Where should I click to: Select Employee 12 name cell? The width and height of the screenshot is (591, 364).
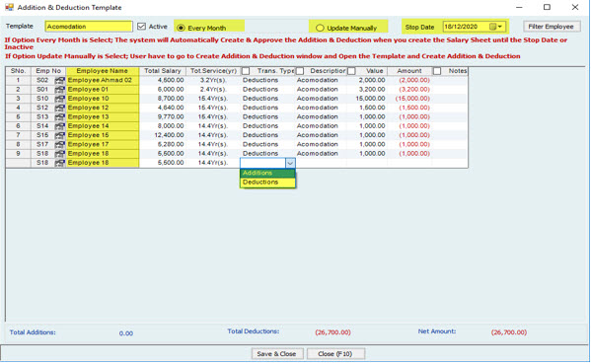pos(103,108)
